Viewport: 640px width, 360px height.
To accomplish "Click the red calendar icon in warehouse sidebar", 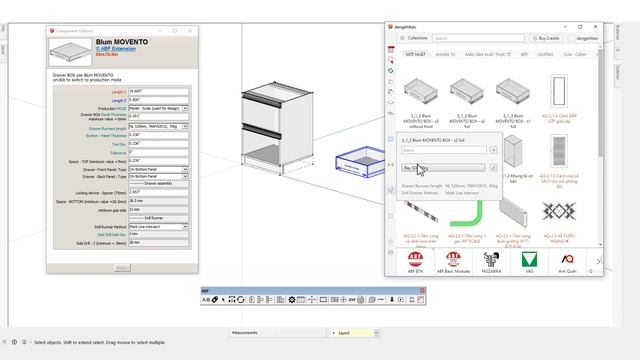I will pos(391,49).
